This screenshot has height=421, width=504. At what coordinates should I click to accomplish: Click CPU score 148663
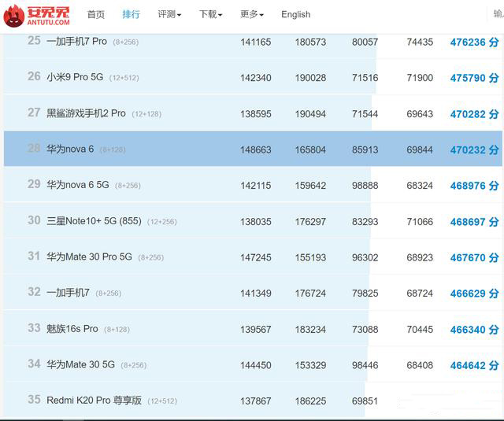point(256,150)
